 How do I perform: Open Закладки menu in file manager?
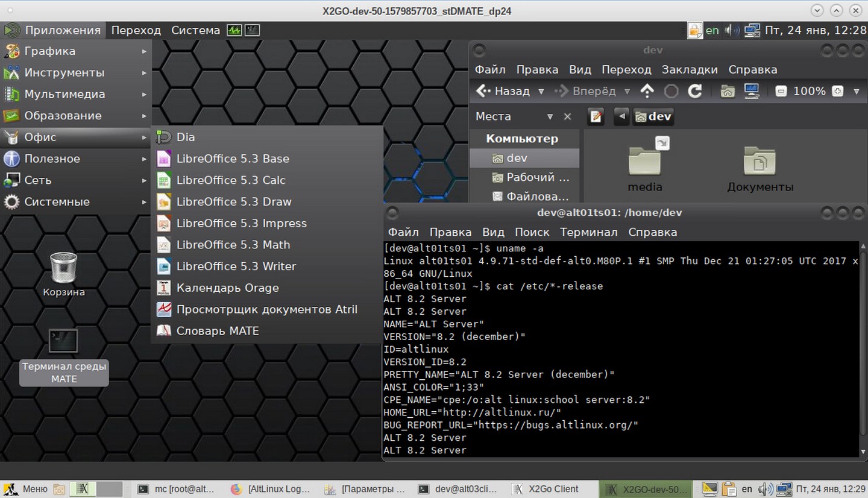coord(690,69)
